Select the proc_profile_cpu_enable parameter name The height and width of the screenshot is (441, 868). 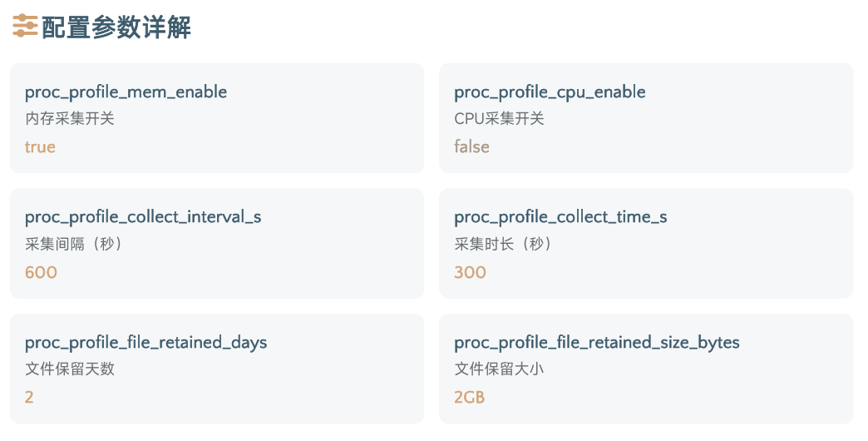coord(550,92)
